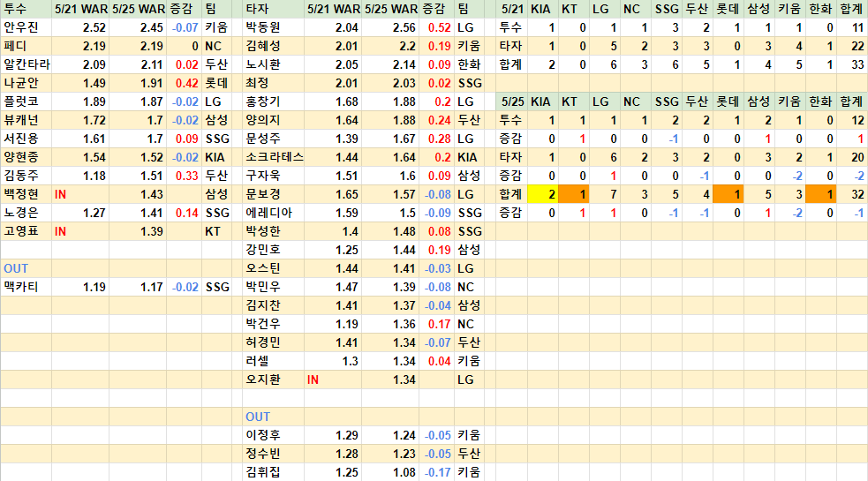Click the batter name 양의지
Screen dimensions: 868x481
[262, 120]
